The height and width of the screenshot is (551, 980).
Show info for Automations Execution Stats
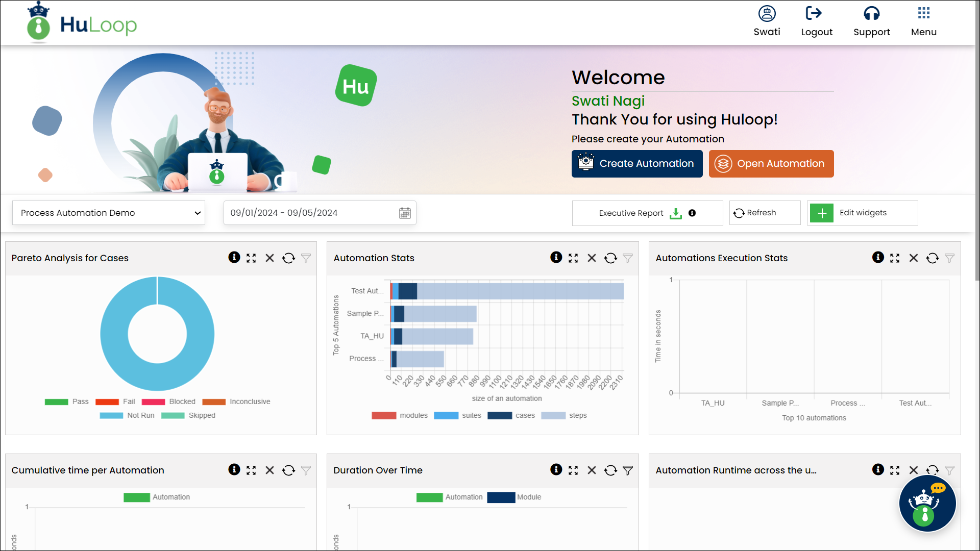[878, 258]
